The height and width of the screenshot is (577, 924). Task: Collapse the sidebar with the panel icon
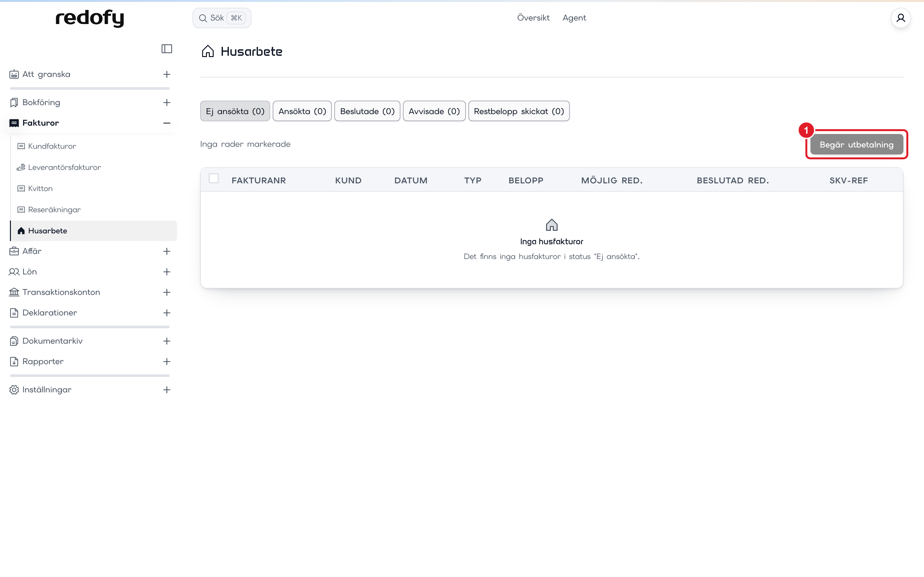point(167,49)
